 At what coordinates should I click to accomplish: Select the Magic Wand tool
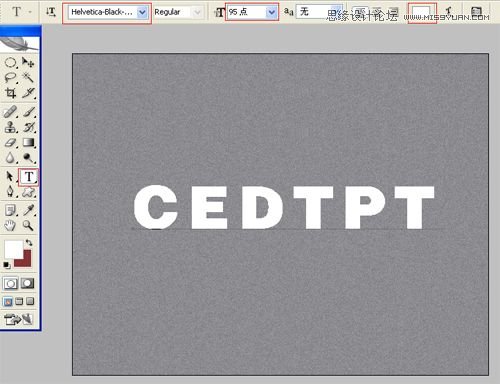(28, 78)
